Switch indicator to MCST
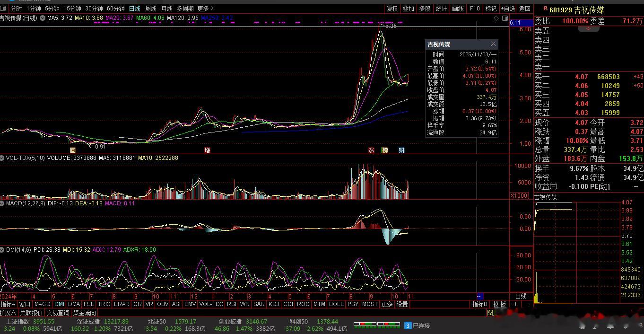Screen dimensions: 644x334 point(370,304)
